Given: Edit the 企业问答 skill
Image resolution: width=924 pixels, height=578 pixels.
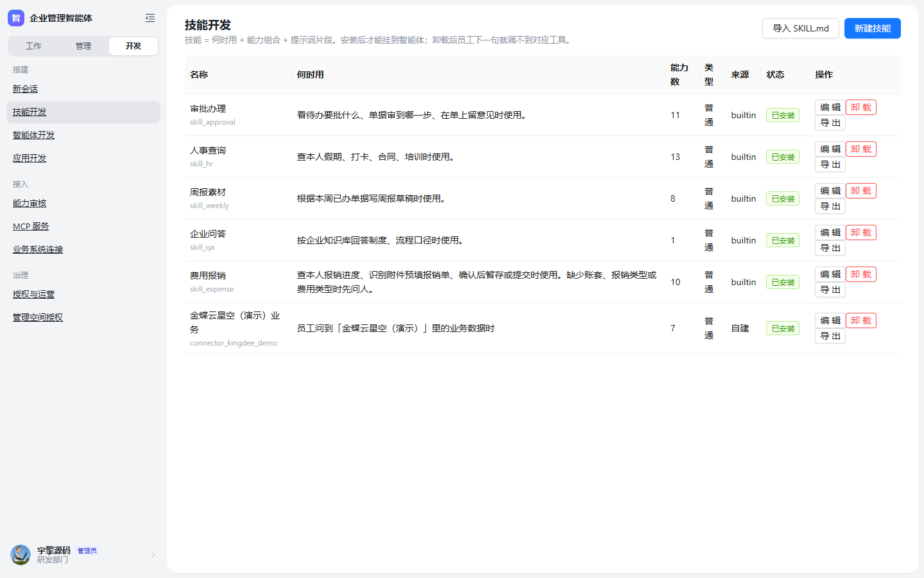Looking at the screenshot, I should [830, 232].
